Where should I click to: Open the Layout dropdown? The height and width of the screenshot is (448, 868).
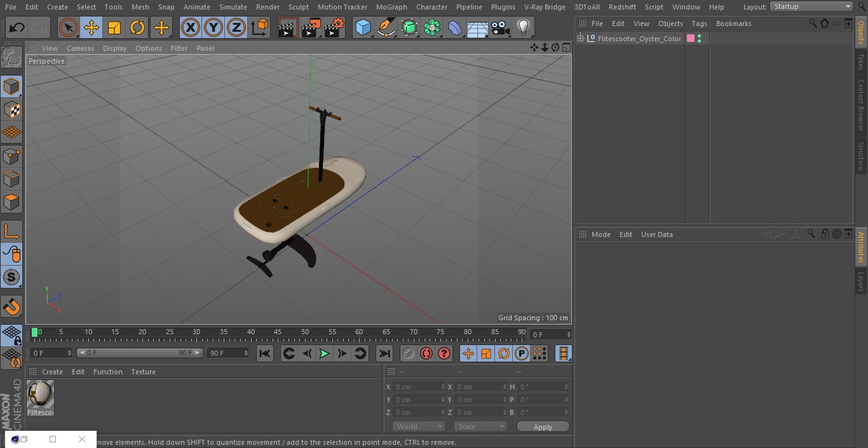point(811,6)
